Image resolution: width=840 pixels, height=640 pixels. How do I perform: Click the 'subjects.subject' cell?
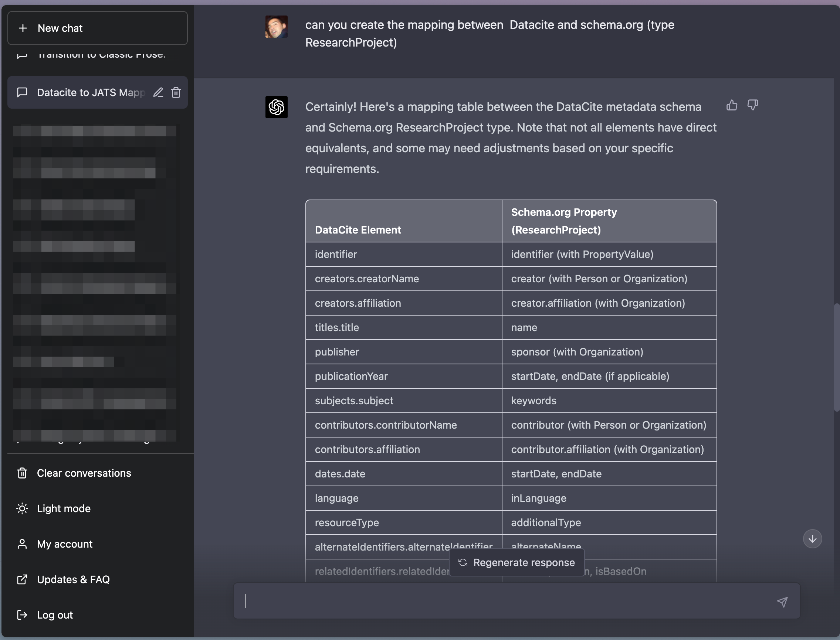coord(404,401)
